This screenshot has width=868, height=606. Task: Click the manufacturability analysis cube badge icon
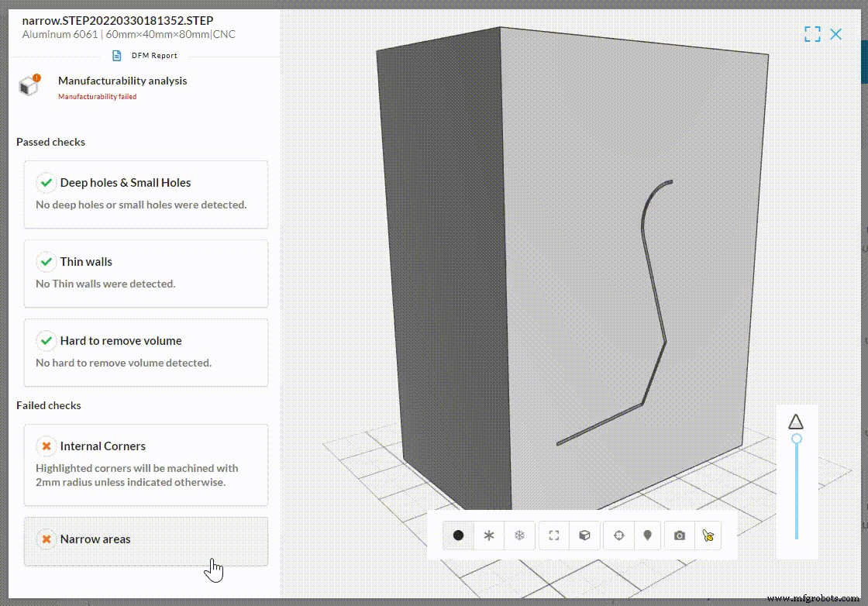point(29,85)
